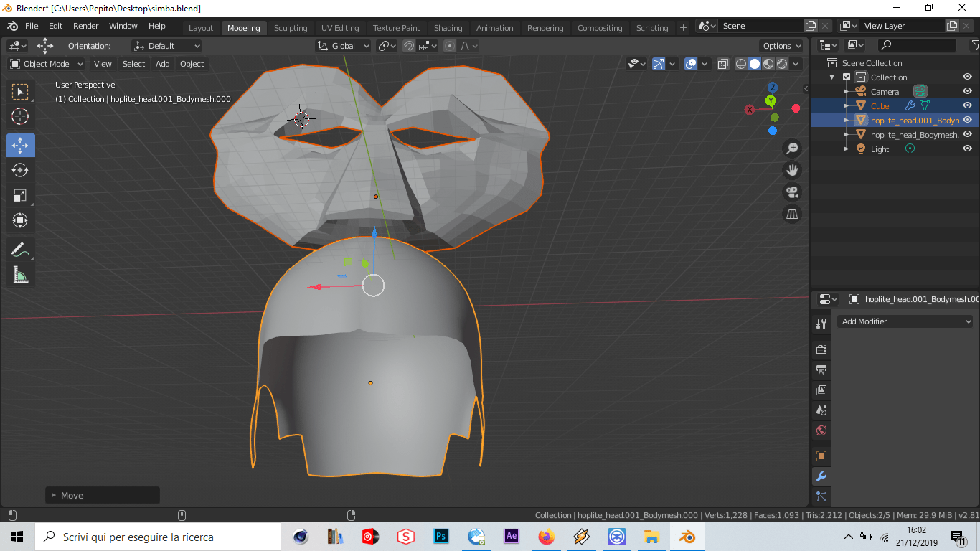
Task: Open Orientation Default dropdown
Action: tap(166, 46)
